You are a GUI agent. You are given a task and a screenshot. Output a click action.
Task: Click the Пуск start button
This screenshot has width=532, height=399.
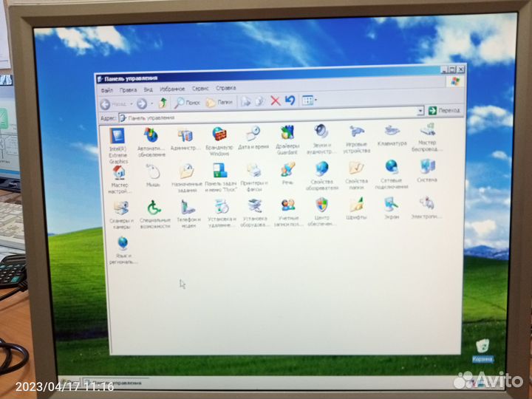[x=69, y=383]
